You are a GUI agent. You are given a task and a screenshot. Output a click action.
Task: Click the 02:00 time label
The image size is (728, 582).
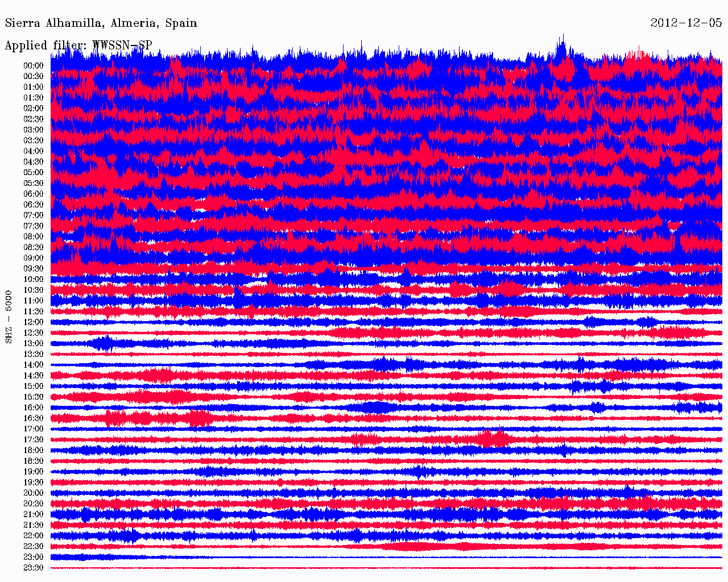point(34,109)
